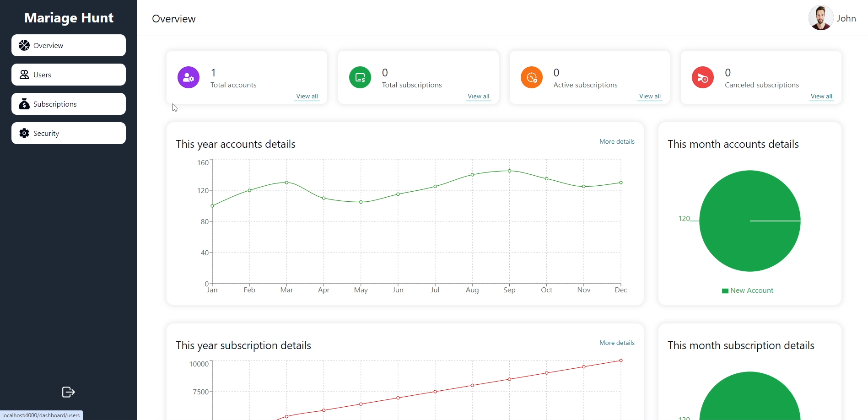Click the Sep data point on accounts chart

(509, 171)
